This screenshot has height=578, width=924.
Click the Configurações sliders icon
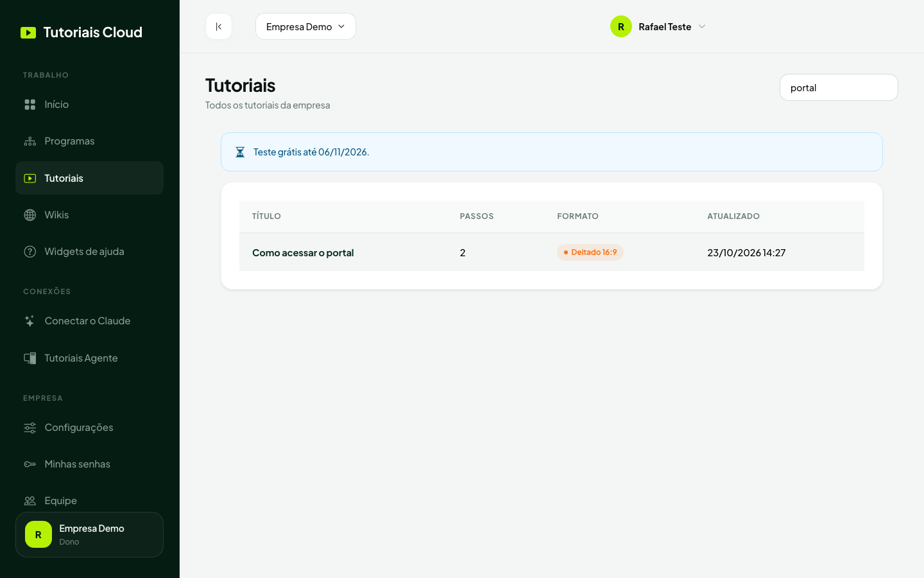coord(30,428)
